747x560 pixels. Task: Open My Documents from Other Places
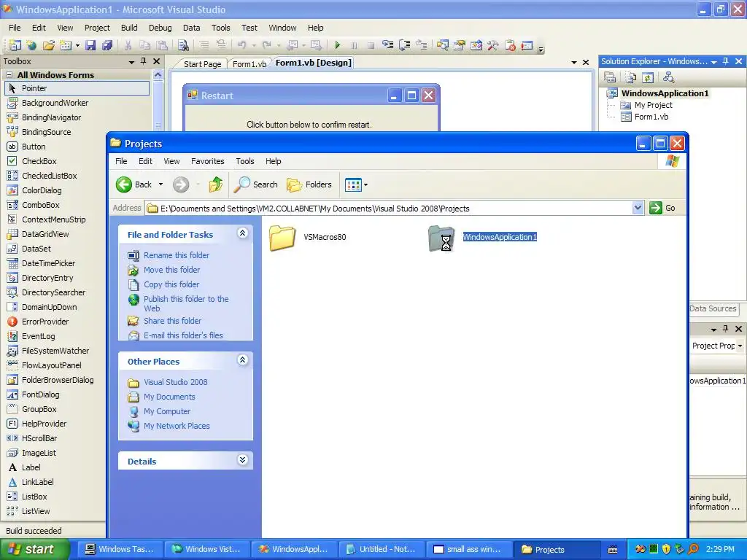pos(169,397)
